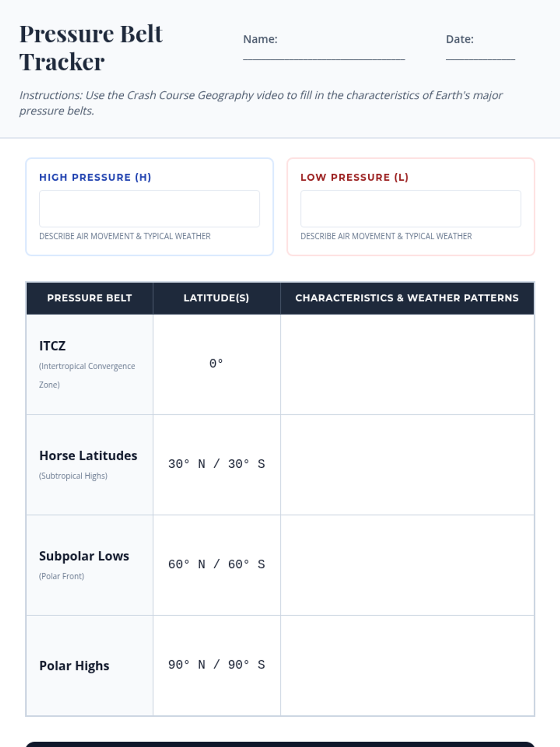Click the ITCZ characteristics cell
The image size is (560, 747).
(x=407, y=364)
